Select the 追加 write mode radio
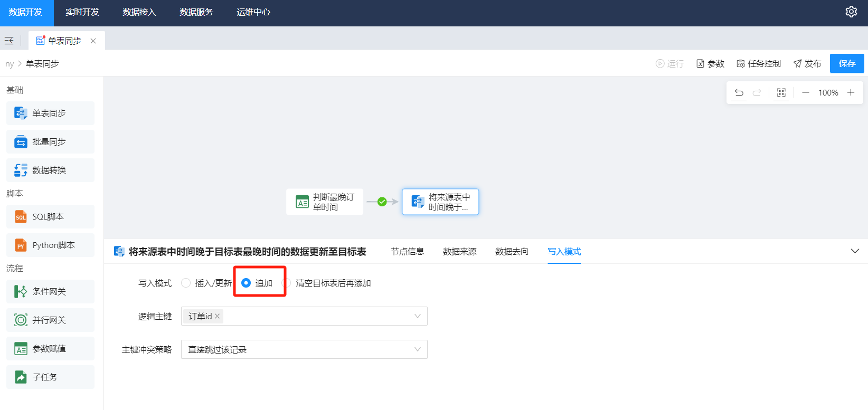868x410 pixels. (246, 283)
